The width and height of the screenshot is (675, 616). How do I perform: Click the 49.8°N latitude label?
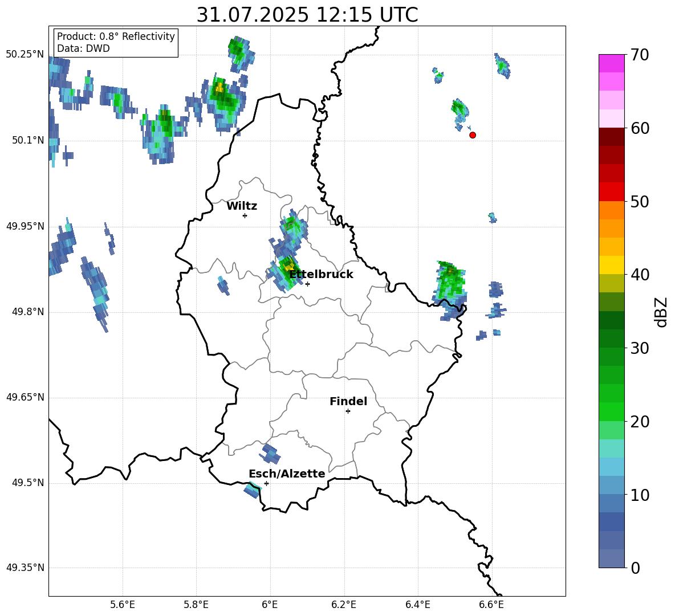pos(28,312)
